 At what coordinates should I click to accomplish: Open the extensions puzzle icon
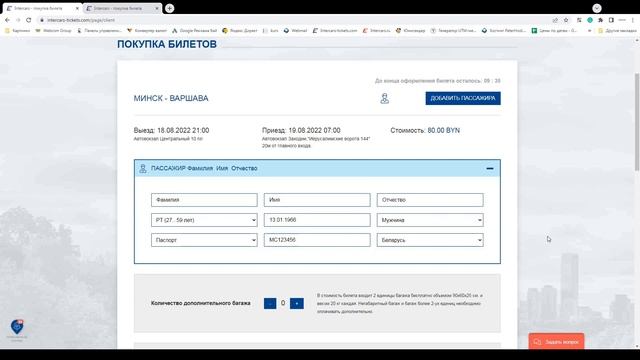[x=600, y=20]
